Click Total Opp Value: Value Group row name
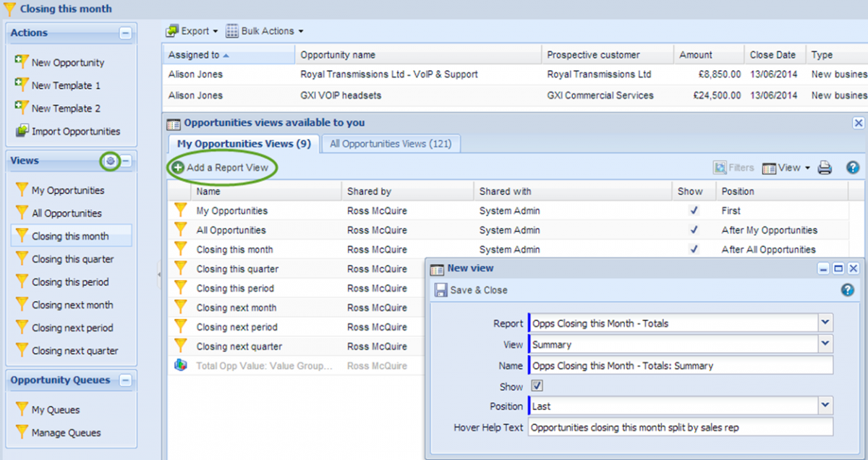This screenshot has height=460, width=868. click(x=265, y=366)
